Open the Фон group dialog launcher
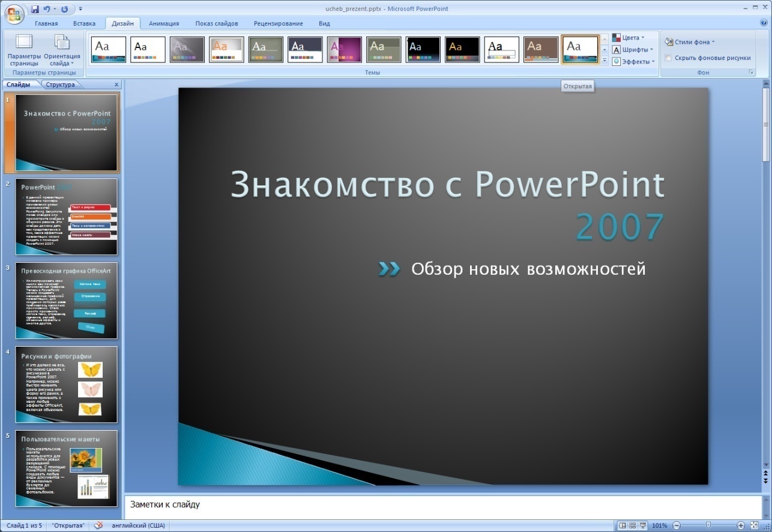Viewport: 772px width, 532px height. pos(751,73)
